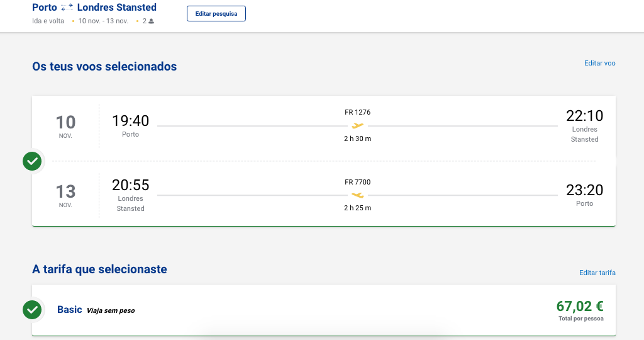
Task: Click the Porto – Londres Stansted route title
Action: click(94, 8)
